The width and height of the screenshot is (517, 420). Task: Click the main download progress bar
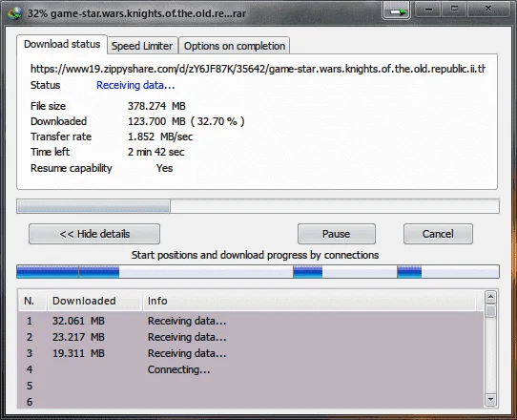click(x=258, y=206)
